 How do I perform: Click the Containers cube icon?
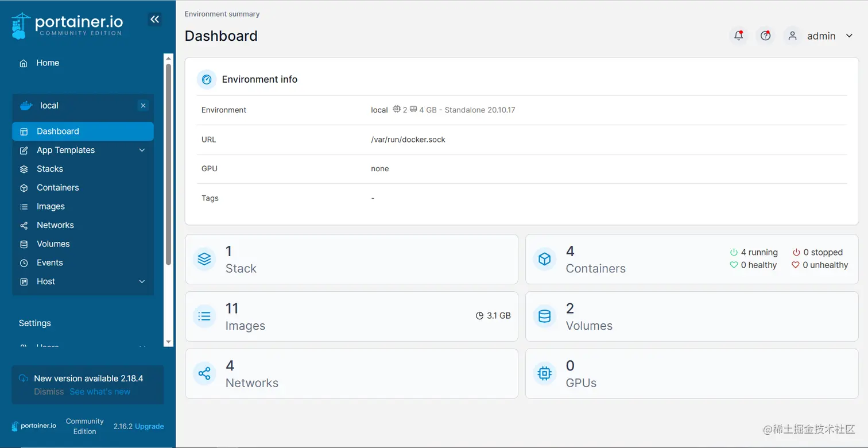(544, 259)
